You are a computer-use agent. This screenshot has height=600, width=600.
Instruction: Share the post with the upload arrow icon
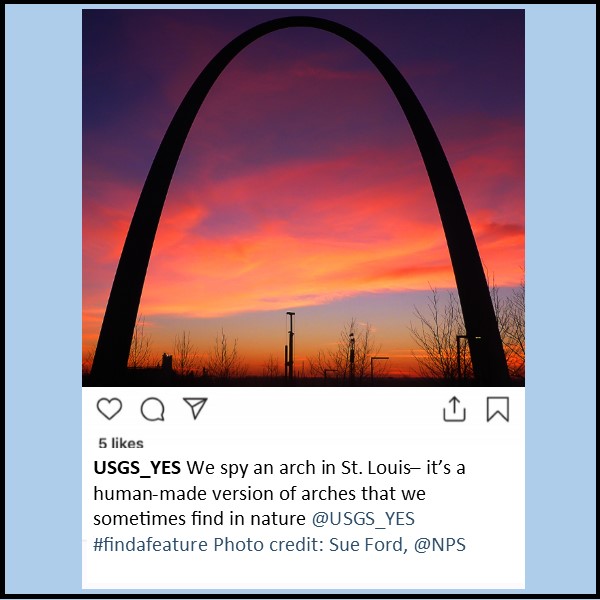click(x=454, y=409)
